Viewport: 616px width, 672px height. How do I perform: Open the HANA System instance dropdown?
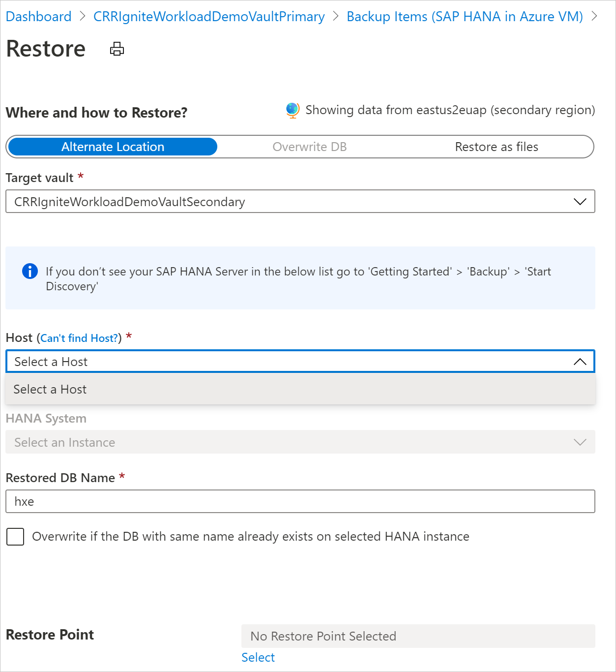click(580, 442)
